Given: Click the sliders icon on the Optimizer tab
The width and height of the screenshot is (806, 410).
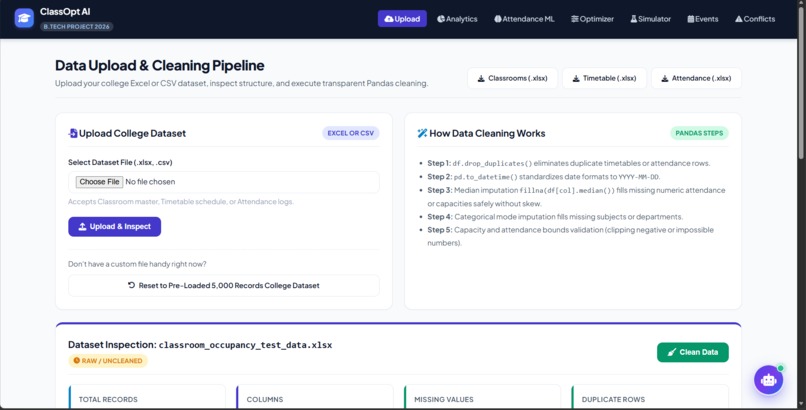Looking at the screenshot, I should 575,19.
